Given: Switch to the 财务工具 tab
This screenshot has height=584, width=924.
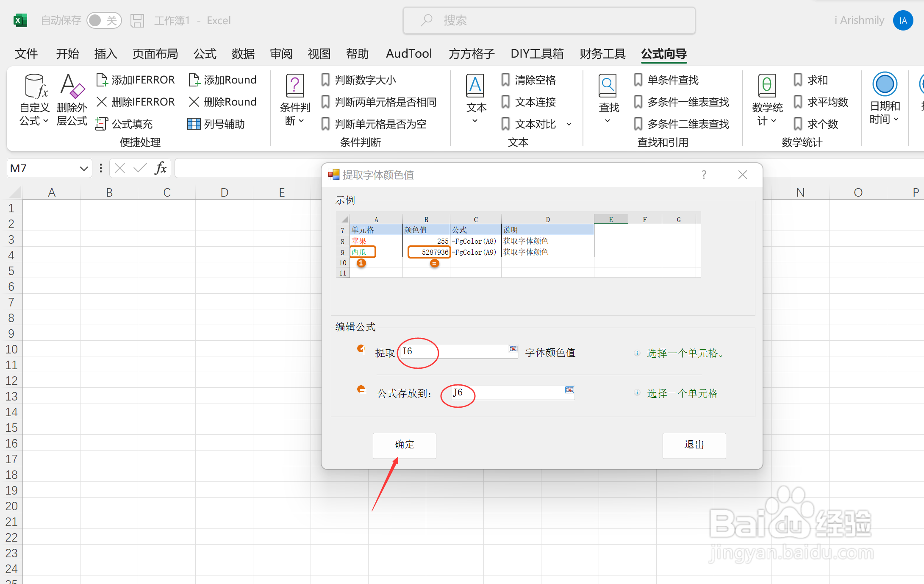Looking at the screenshot, I should tap(603, 54).
